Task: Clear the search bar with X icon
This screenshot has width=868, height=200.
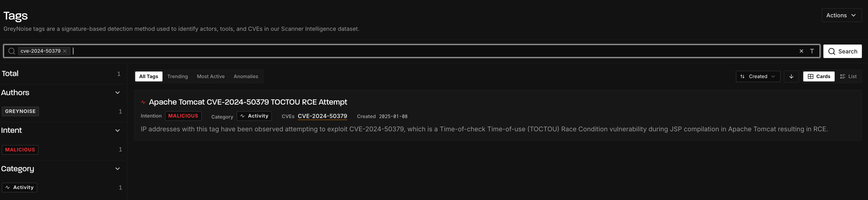Action: coord(801,51)
